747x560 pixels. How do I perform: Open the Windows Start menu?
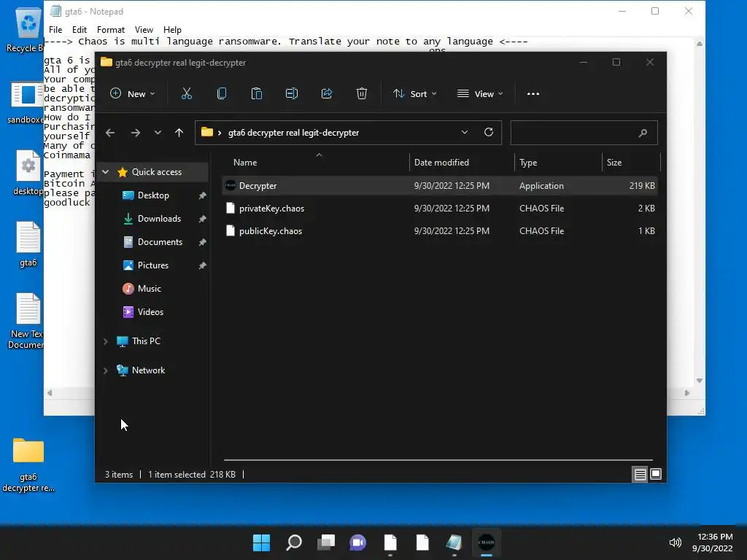(261, 542)
